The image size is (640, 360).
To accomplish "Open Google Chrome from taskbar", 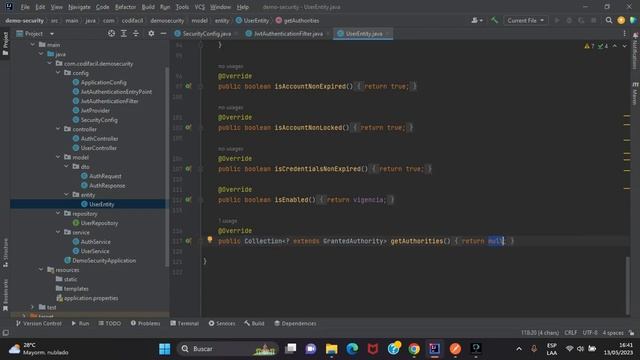I will tap(414, 349).
